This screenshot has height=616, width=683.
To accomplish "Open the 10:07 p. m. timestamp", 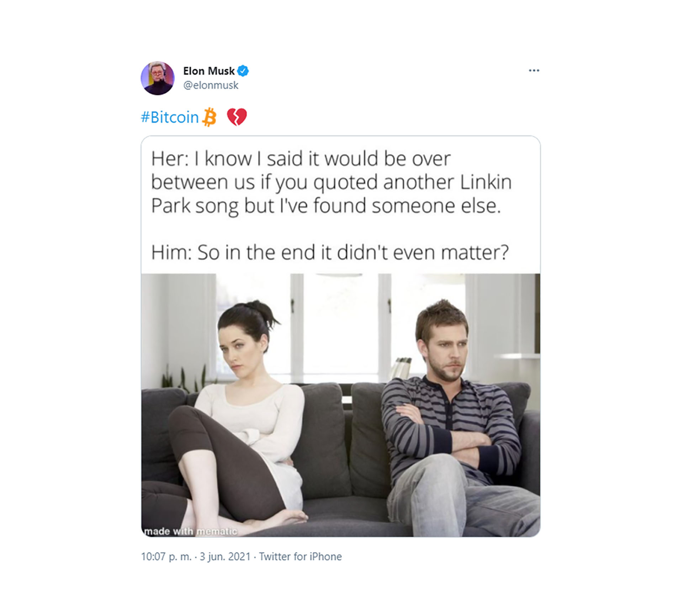I will point(166,557).
